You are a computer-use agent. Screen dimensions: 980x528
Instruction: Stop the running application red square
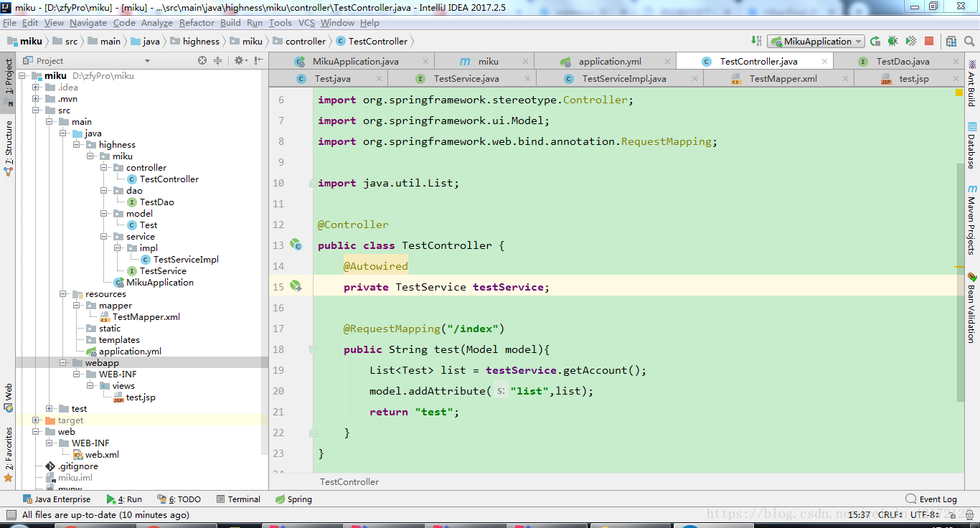click(x=929, y=41)
